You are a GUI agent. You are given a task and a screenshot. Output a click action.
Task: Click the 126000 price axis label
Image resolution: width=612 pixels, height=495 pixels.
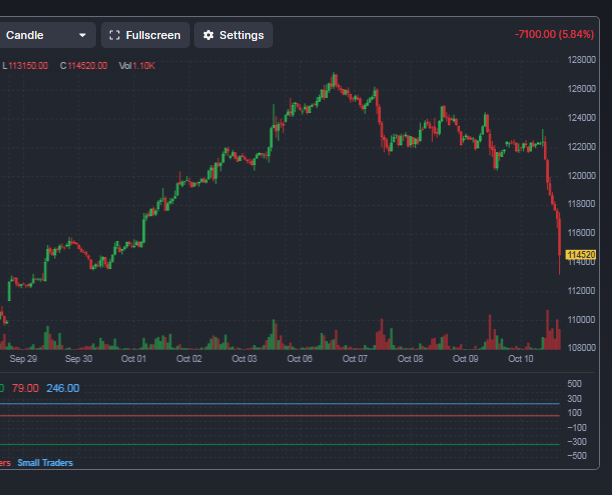(582, 89)
